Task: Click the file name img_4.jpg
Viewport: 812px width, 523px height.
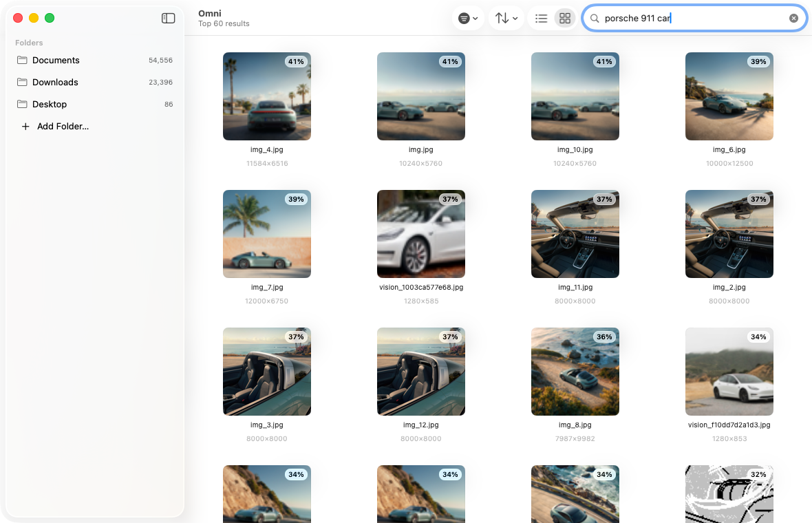Action: [267, 149]
